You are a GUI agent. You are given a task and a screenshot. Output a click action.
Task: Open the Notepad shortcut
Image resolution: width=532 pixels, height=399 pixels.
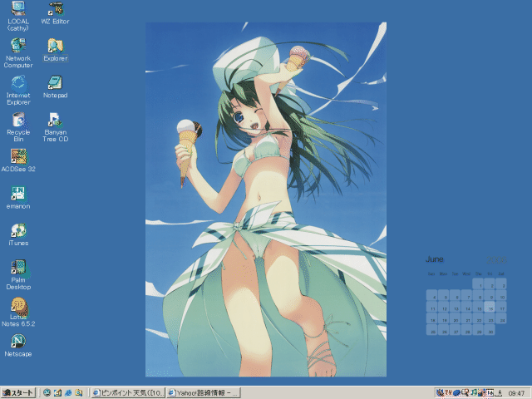click(55, 82)
